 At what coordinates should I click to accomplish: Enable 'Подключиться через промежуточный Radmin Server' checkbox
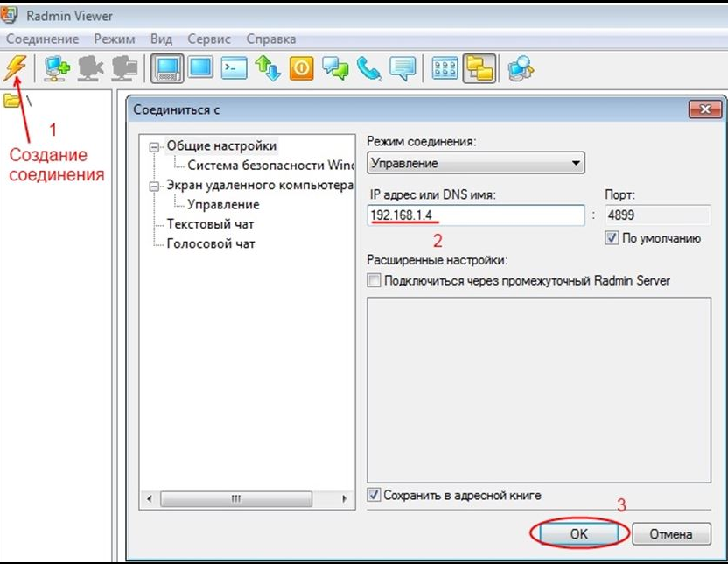pyautogui.click(x=374, y=280)
